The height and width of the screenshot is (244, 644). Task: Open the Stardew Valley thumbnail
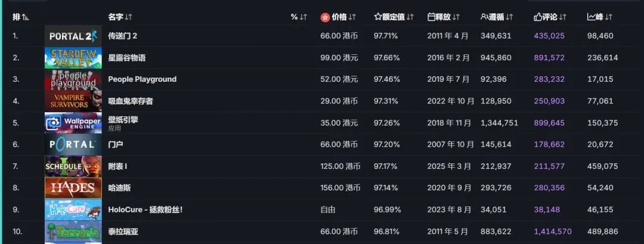point(73,58)
